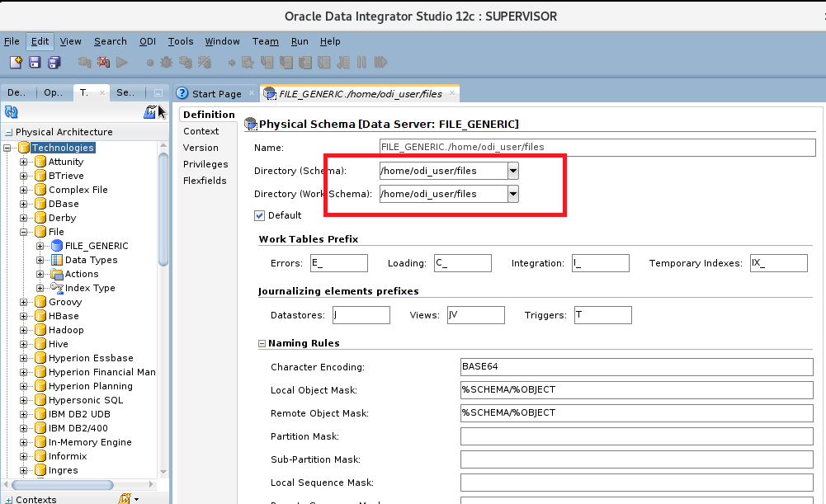Click the minimize navigator panel icon
Screen dimensions: 826x504
point(158,92)
